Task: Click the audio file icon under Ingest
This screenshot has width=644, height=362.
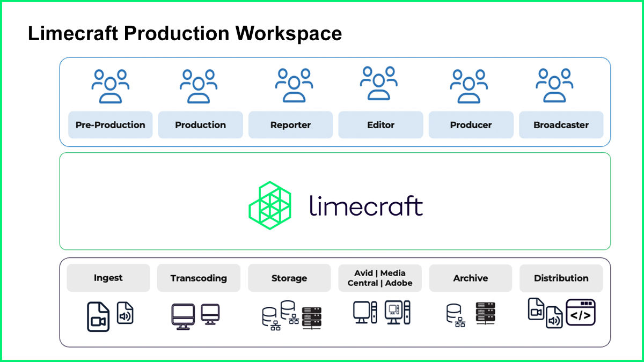Action: pyautogui.click(x=125, y=312)
